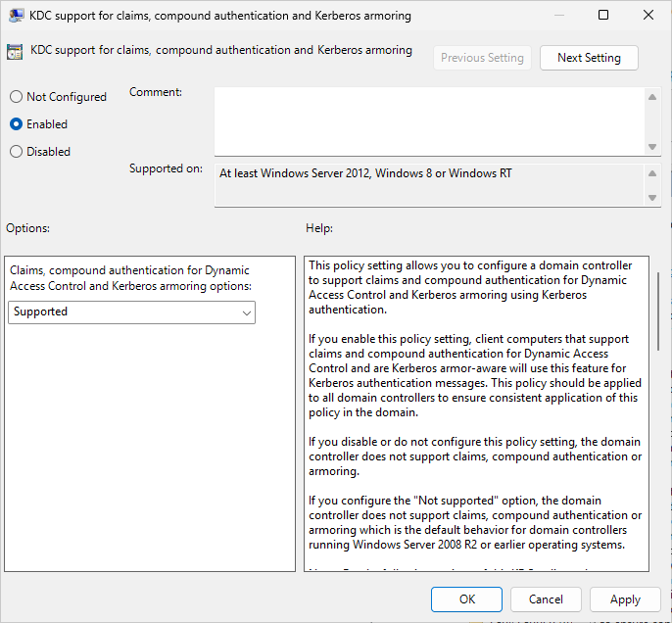The height and width of the screenshot is (623, 672).
Task: Click the policy setting icon beside the heading
Action: pyautogui.click(x=15, y=52)
